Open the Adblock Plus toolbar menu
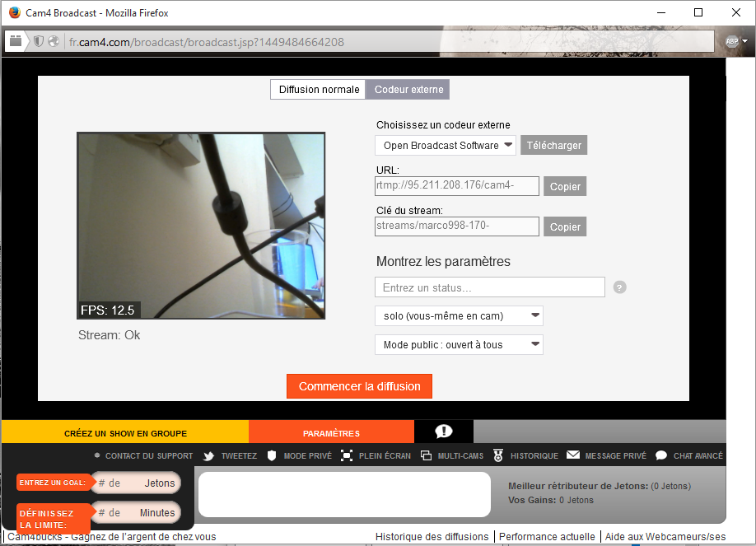Image resolution: width=756 pixels, height=546 pixels. 736,41
